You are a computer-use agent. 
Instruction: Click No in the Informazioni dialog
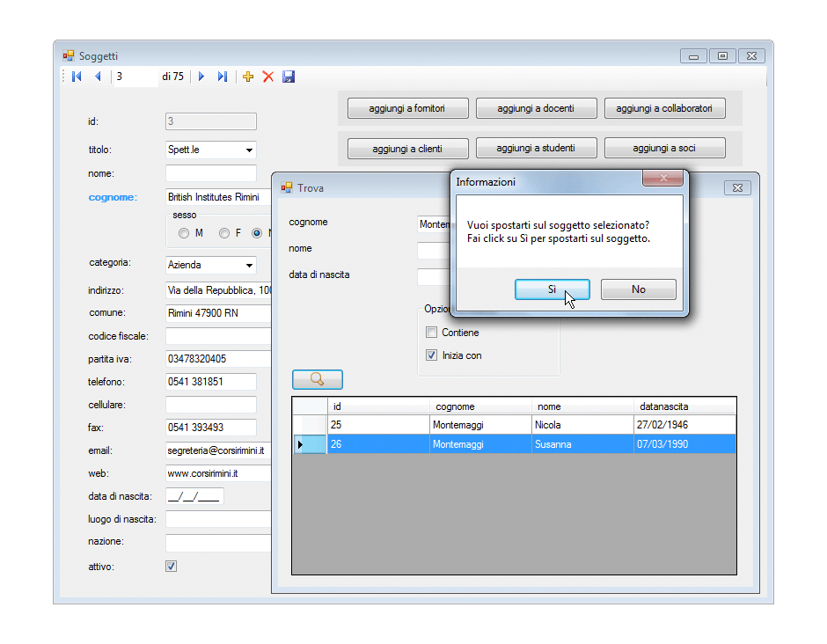639,289
